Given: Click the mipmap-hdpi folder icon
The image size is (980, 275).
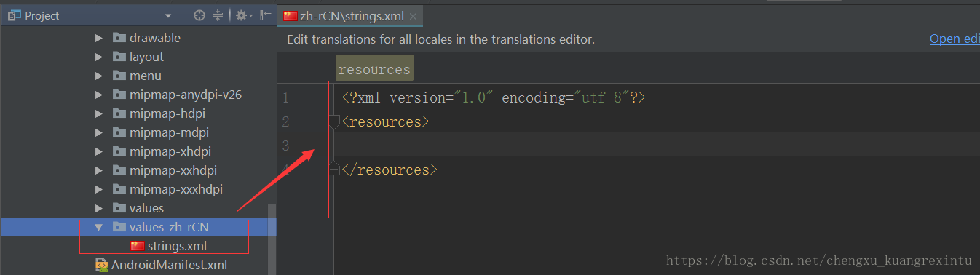Looking at the screenshot, I should click(119, 113).
